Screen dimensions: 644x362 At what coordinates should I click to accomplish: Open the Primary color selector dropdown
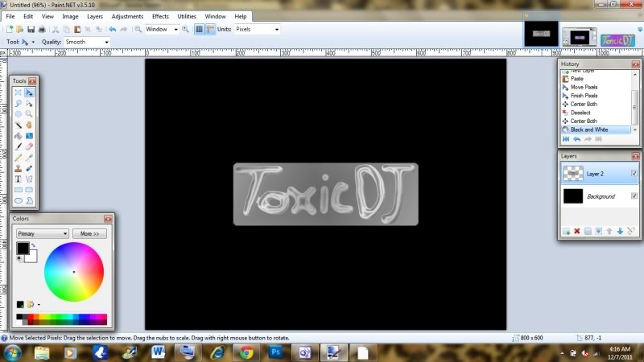43,233
